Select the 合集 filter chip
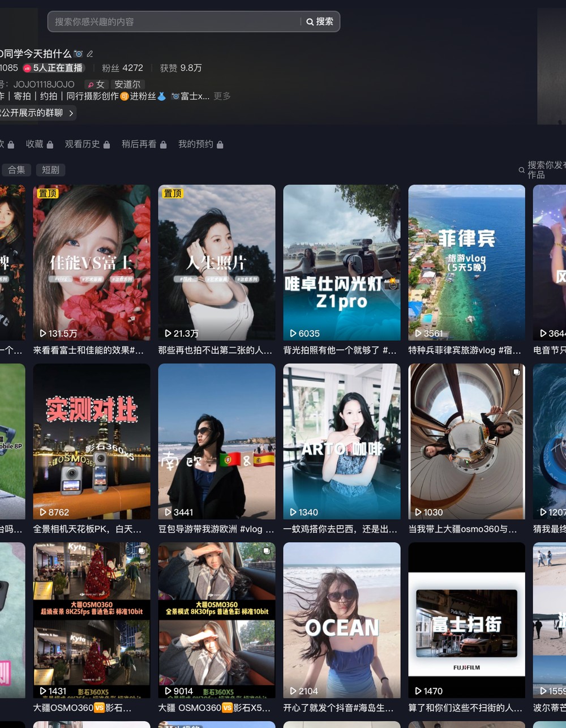The image size is (566, 728). coord(16,170)
